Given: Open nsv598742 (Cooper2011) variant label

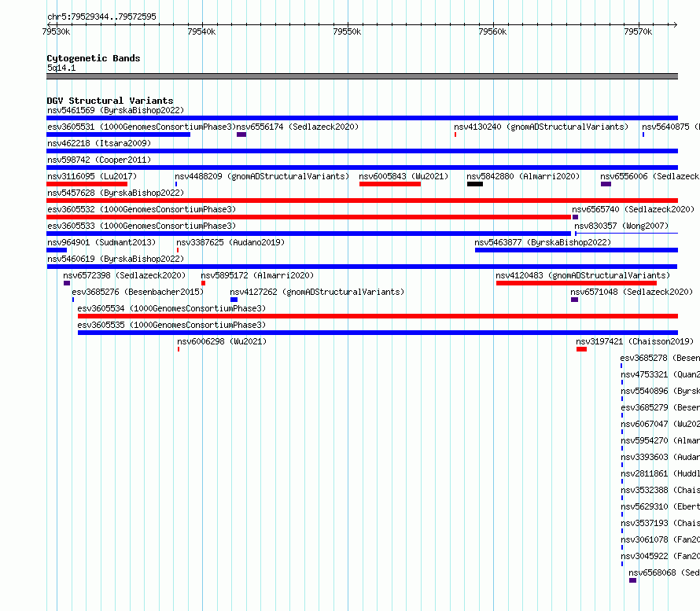Looking at the screenshot, I should pyautogui.click(x=99, y=160).
